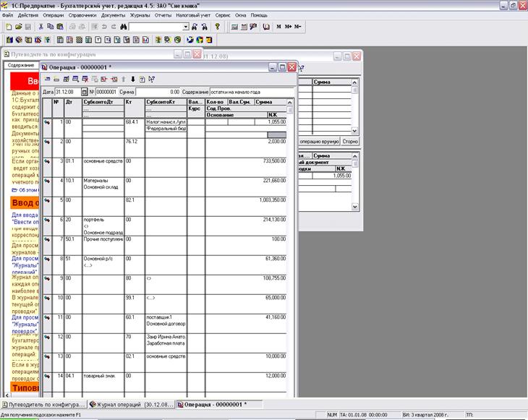528x420 pixels.
Task: Click the credit account 68.4.1 cell
Action: 135,122
